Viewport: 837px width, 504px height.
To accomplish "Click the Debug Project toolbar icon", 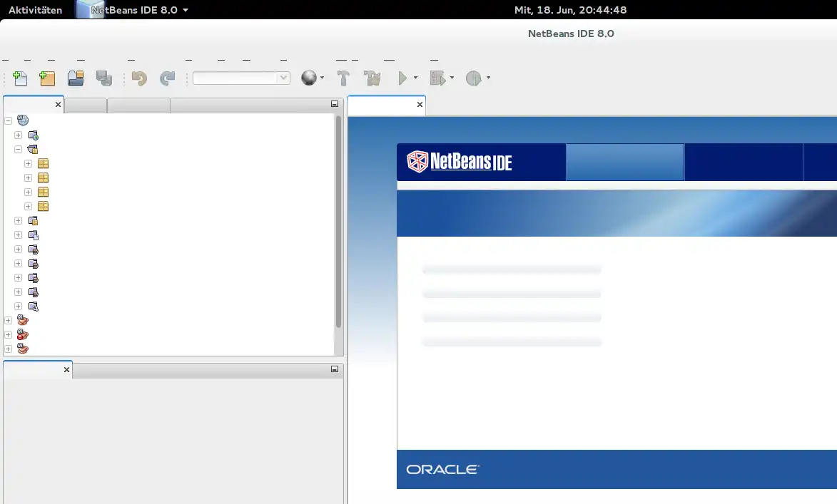I will pyautogui.click(x=437, y=78).
